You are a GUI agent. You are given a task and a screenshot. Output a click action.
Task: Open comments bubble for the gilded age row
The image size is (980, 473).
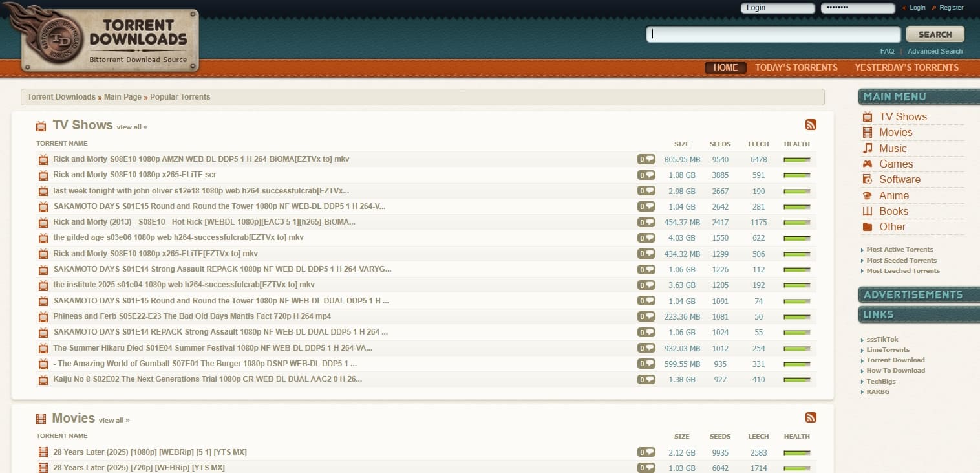[646, 237]
